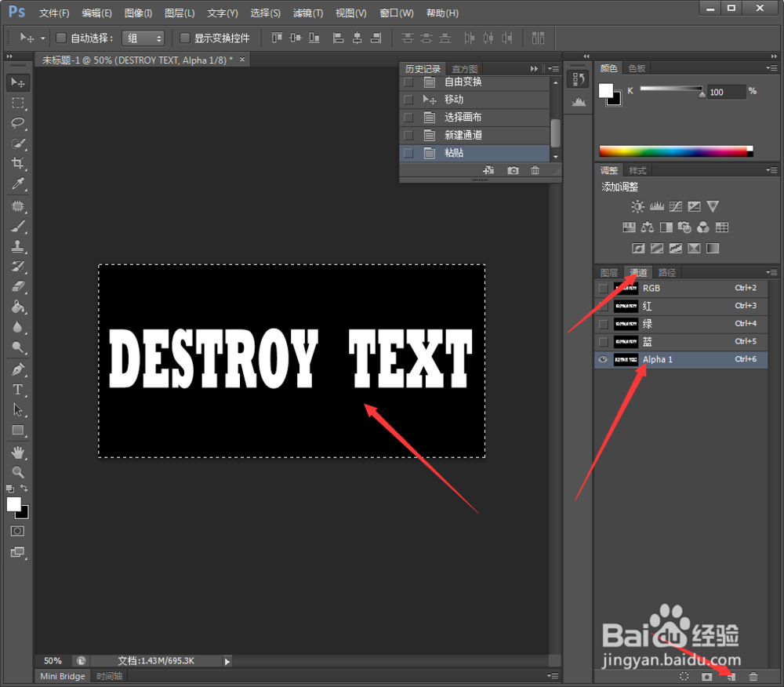The image size is (784, 687).
Task: Select the Brush tool
Action: pos(18,226)
